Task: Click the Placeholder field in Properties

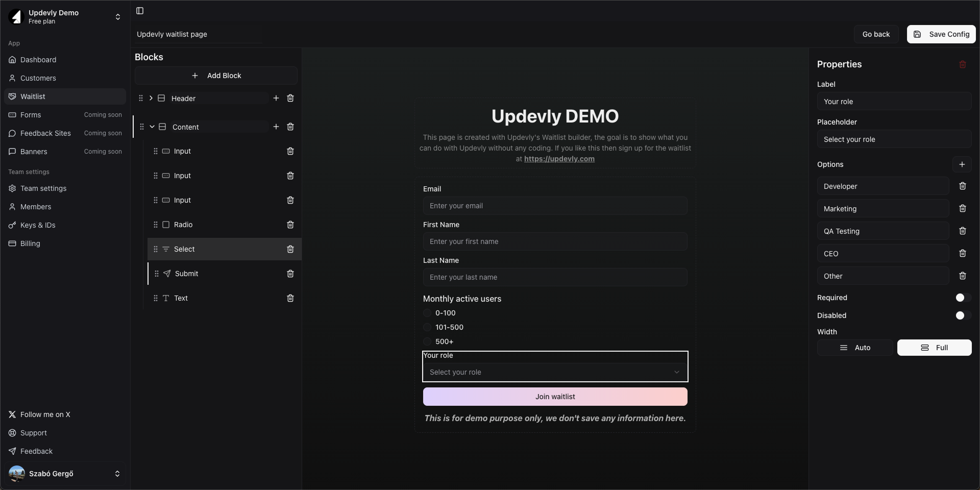Action: point(894,139)
